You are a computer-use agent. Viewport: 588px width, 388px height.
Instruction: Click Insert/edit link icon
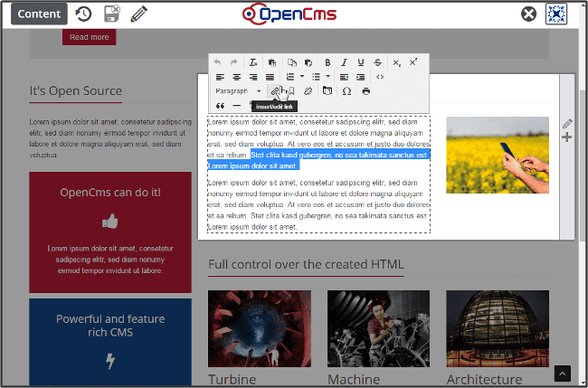(x=275, y=91)
